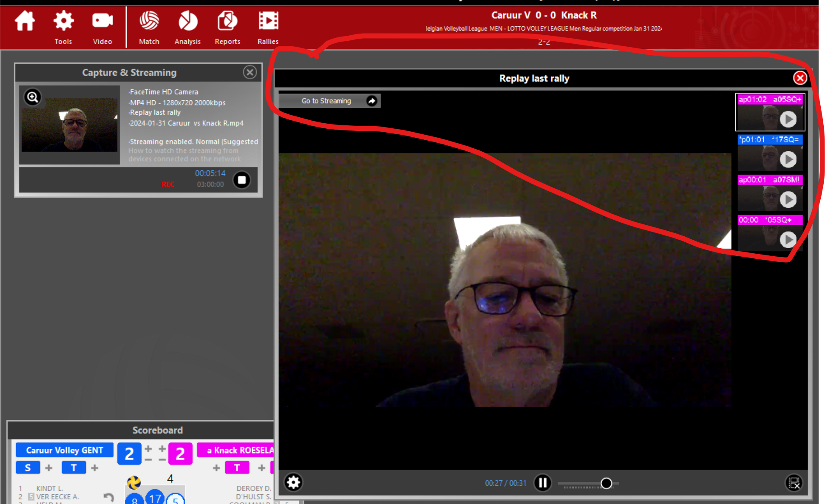
Task: Click the clip list toggle icon in replay
Action: click(794, 483)
